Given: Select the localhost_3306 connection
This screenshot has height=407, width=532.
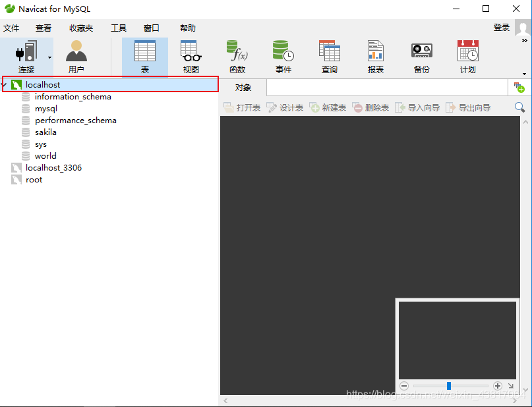Looking at the screenshot, I should (53, 168).
